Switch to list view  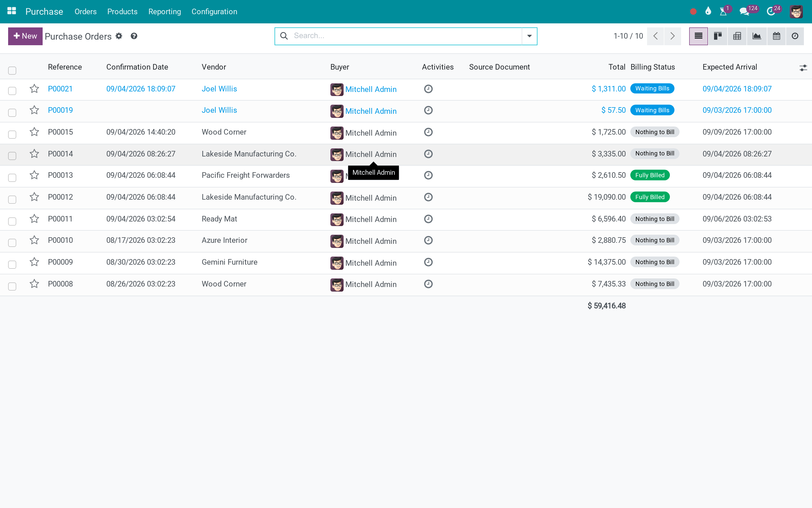(x=698, y=36)
